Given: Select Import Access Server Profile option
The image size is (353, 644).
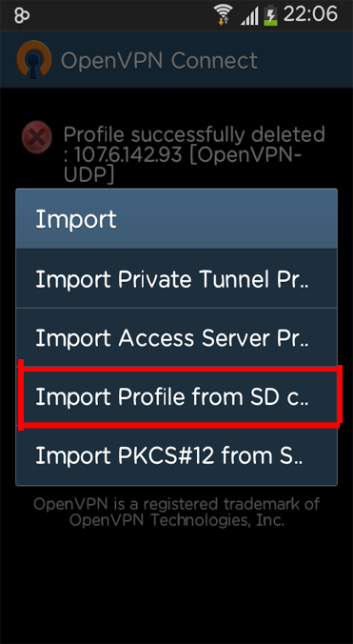Looking at the screenshot, I should coord(176,338).
